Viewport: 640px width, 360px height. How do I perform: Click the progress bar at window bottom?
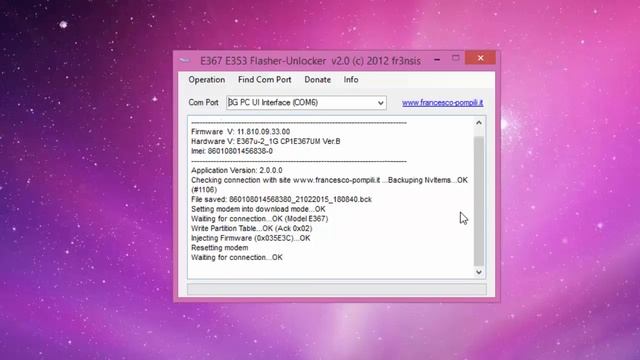(337, 289)
